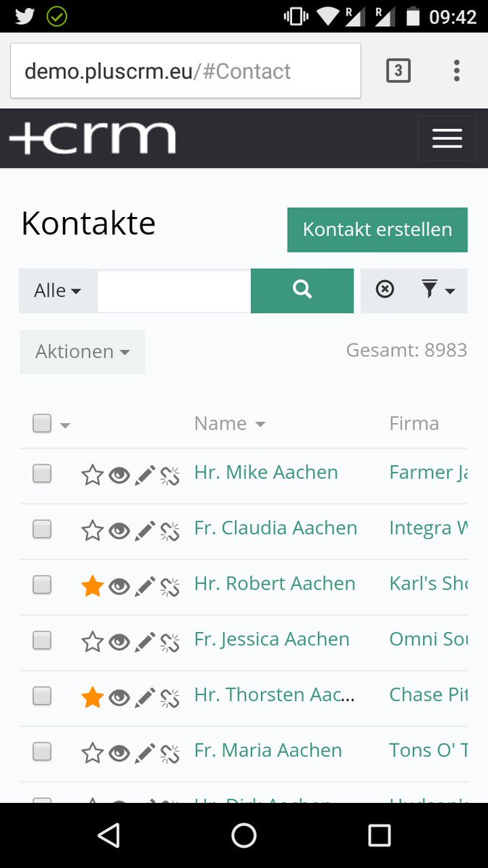Unlink Fr. Maria Aachen via broken-chain icon

pos(170,754)
